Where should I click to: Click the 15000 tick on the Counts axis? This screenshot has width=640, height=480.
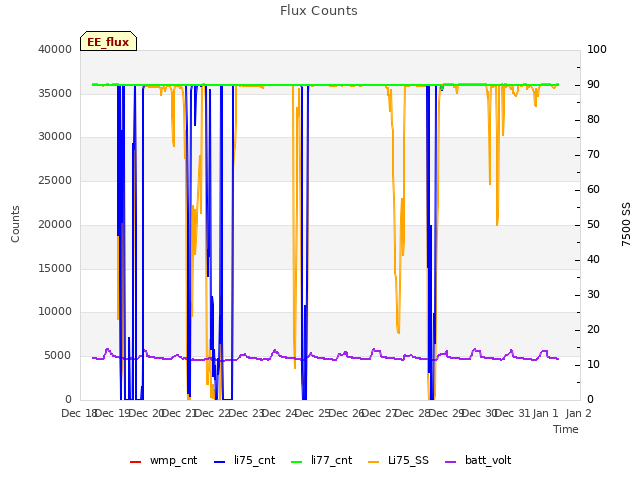coord(55,268)
